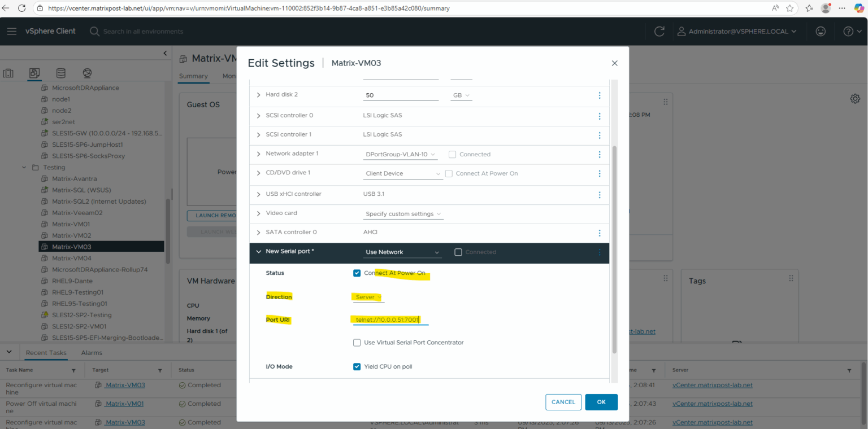Image resolution: width=868 pixels, height=429 pixels.
Task: Click the CANCEL button
Action: [x=563, y=402]
